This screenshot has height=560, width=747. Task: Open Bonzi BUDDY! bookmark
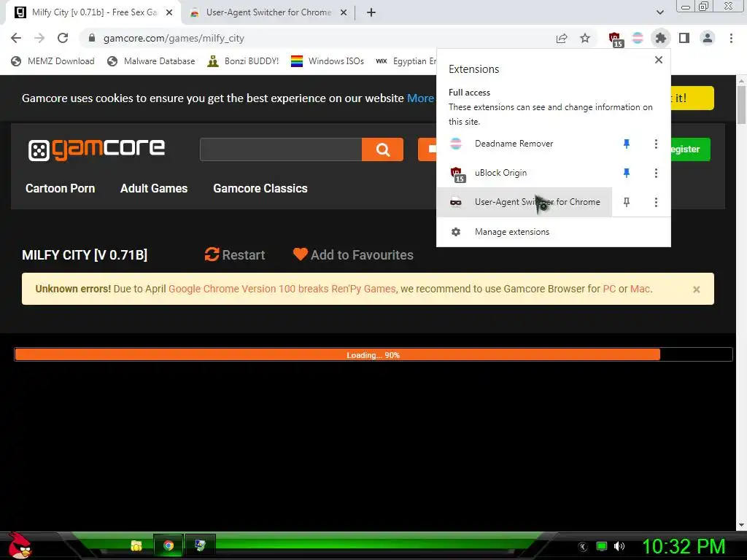coord(243,61)
